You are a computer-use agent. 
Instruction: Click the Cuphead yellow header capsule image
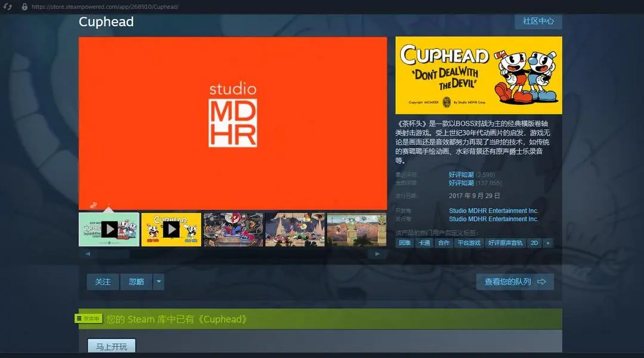[478, 75]
